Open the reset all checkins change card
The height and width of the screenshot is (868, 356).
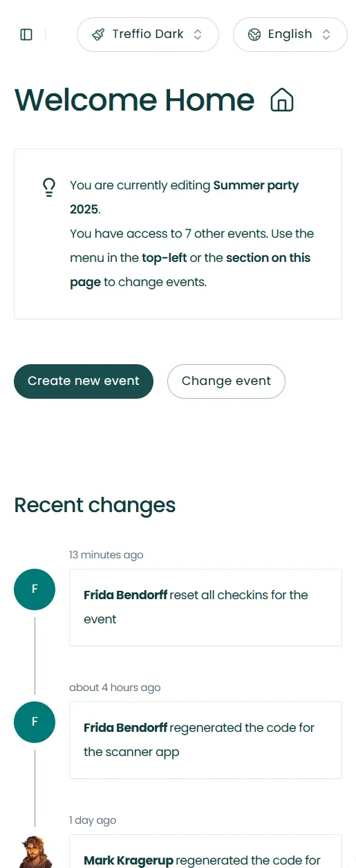point(205,607)
